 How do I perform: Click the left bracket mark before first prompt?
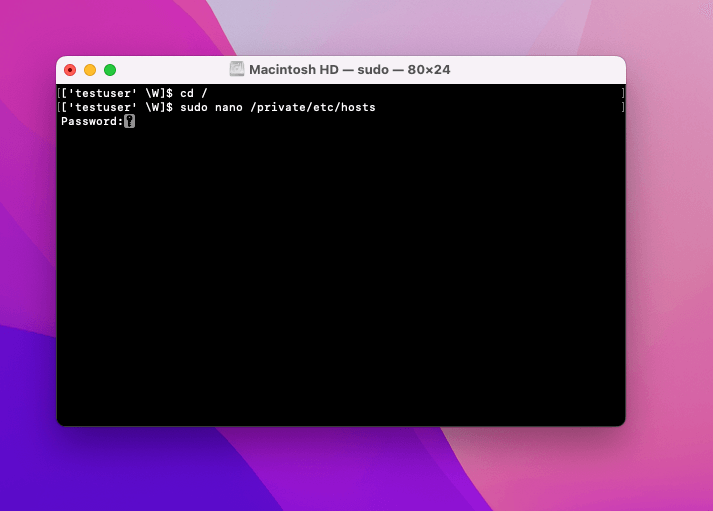[x=60, y=93]
